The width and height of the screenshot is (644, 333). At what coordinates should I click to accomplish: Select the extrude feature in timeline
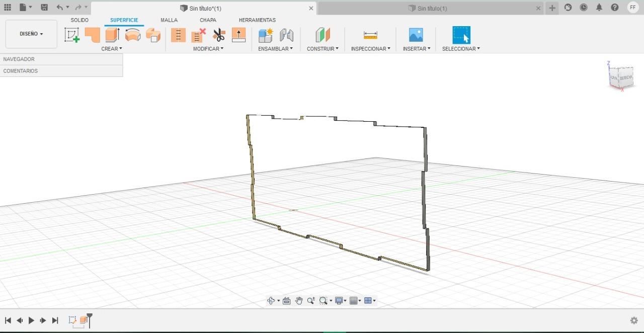pos(83,320)
